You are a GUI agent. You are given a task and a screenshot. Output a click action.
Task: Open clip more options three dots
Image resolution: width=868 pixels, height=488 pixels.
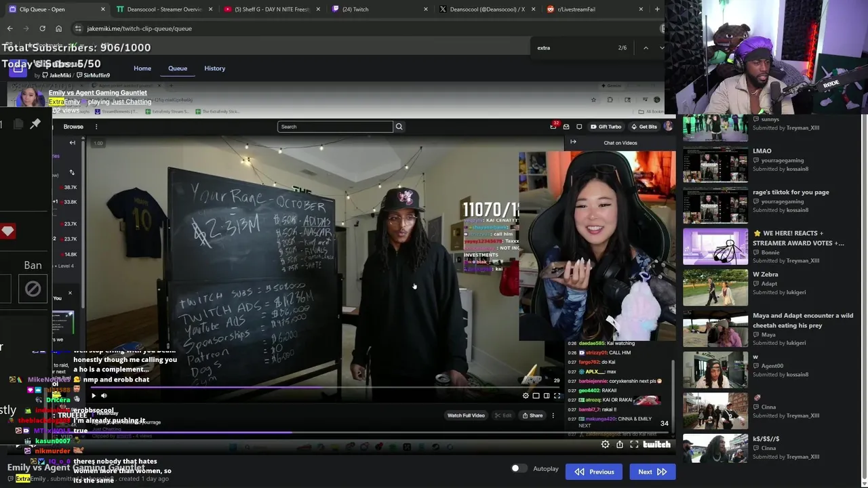pyautogui.click(x=553, y=415)
